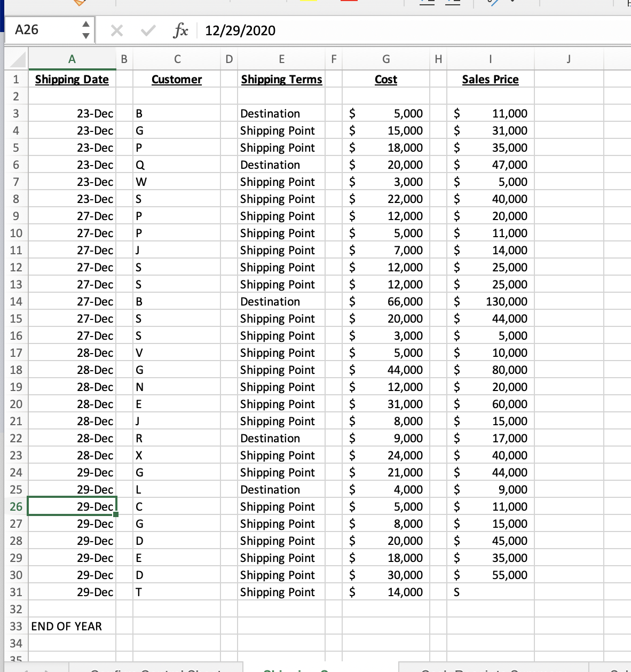This screenshot has height=672, width=631.
Task: Select cost 22,000 in row 8
Action: coord(386,199)
